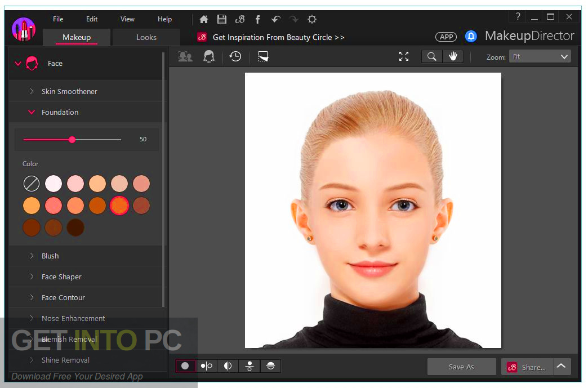Click the multiple faces selection icon
This screenshot has width=588, height=388.
tap(185, 57)
